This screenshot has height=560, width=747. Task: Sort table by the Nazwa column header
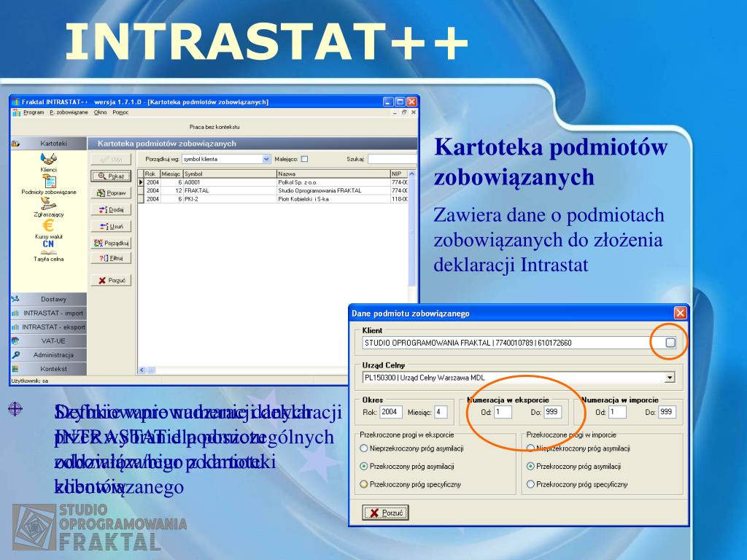[x=333, y=174]
